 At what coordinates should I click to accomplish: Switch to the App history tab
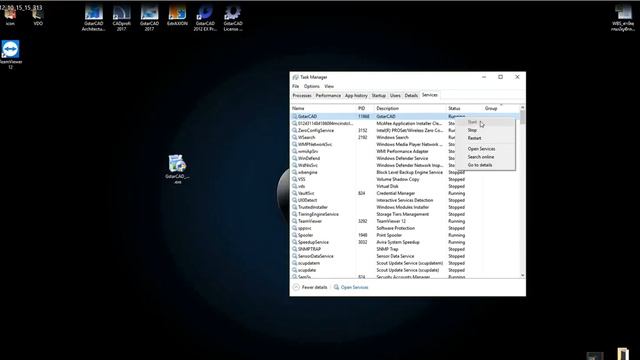pyautogui.click(x=356, y=96)
